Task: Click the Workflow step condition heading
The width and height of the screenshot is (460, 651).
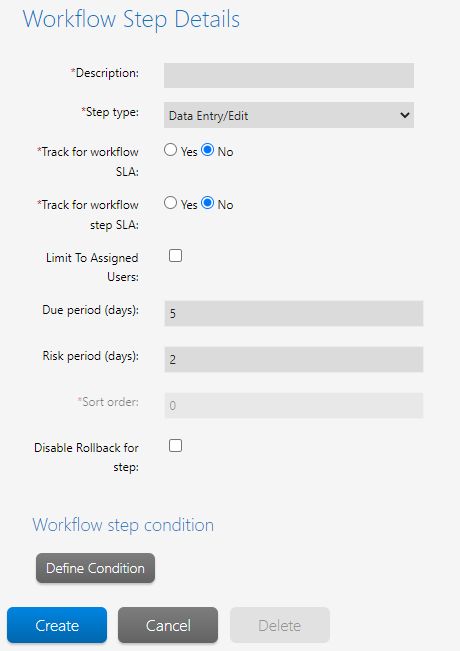Action: point(123,525)
